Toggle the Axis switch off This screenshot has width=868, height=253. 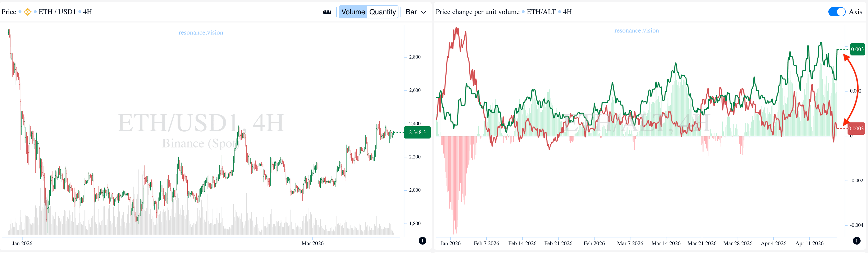point(836,12)
